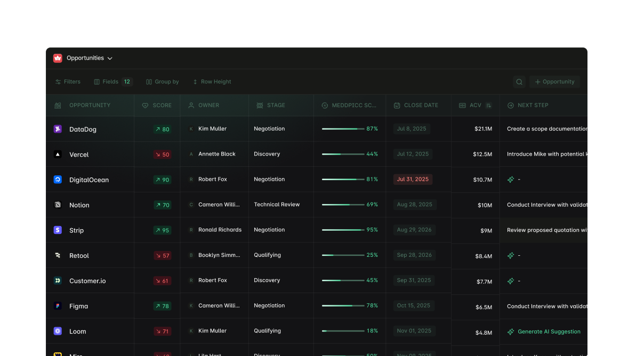Click the sparkle AI icon in Retool's next step cell
This screenshot has width=644, height=356.
coord(510,255)
